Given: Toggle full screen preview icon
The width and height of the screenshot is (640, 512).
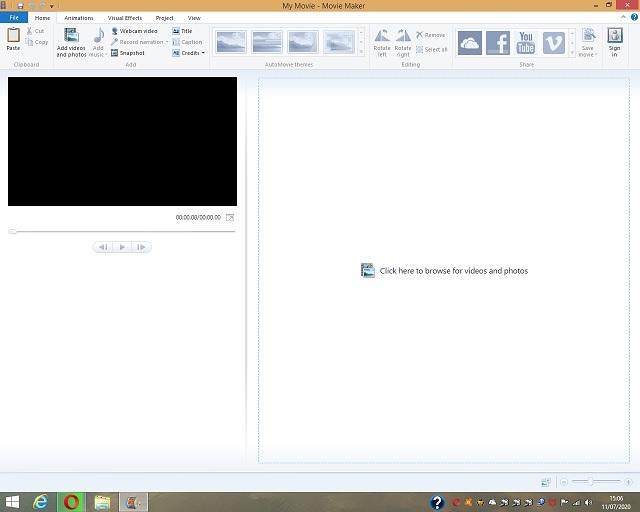Looking at the screenshot, I should pos(230,217).
